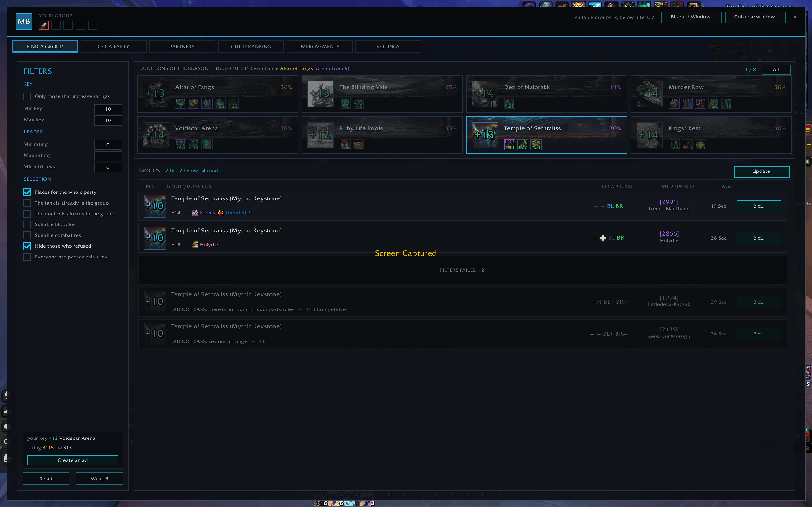The height and width of the screenshot is (507, 812).
Task: Click +22 loot icon under Temple of Sethraliss
Action: 523,145
